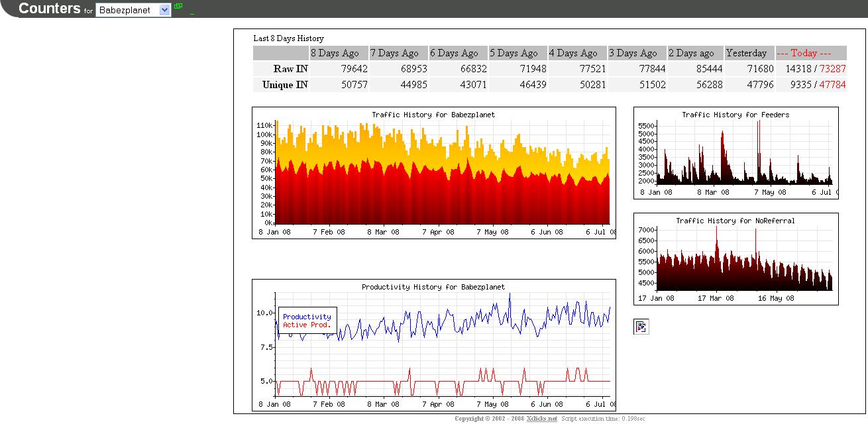Click the '6 Days Ago' column header
This screenshot has width=868, height=428.
459,53
